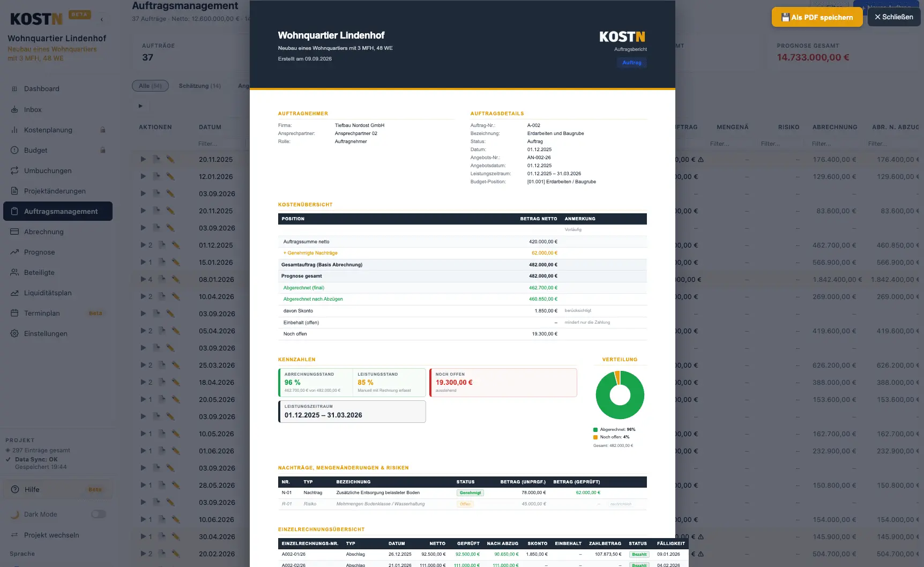Expand the 08.01.2026 order row
The width and height of the screenshot is (924, 567).
coord(143,279)
